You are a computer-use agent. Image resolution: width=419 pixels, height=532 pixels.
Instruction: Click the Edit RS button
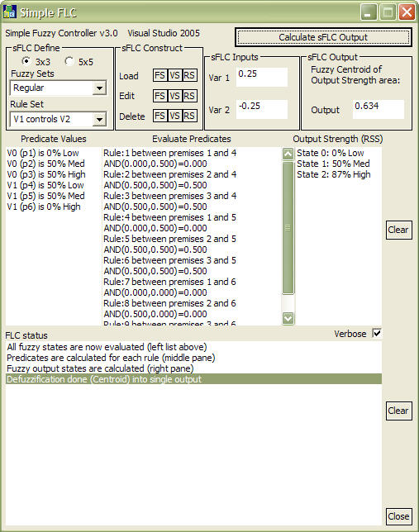(x=189, y=96)
